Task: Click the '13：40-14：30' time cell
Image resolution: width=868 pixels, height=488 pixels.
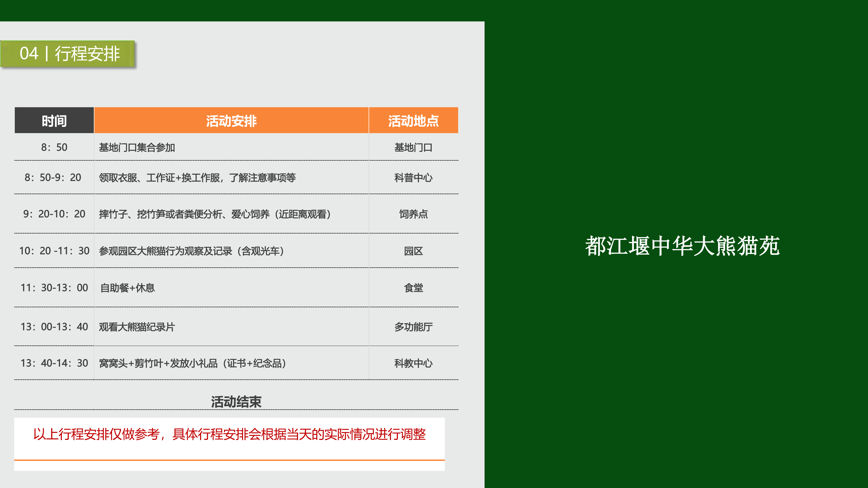Action: [54, 363]
